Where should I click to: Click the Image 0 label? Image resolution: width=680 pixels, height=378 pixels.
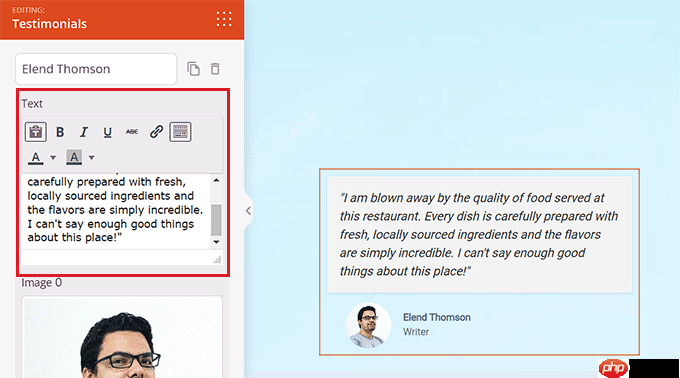[42, 283]
